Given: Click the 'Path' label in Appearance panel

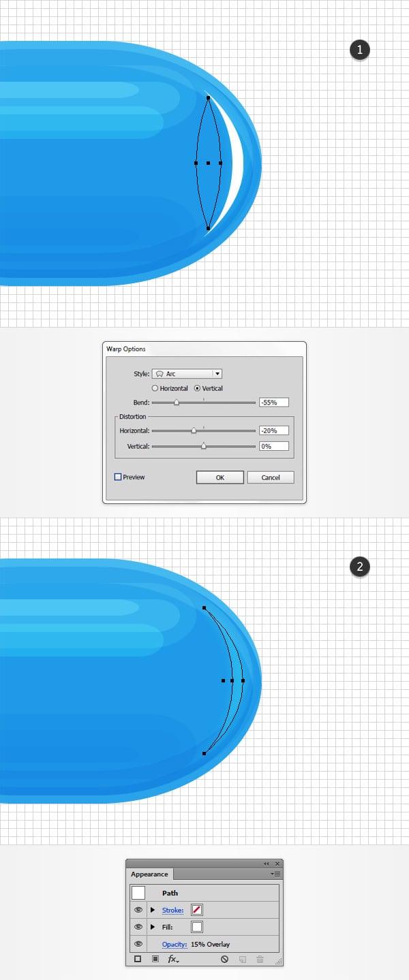Looking at the screenshot, I should (170, 893).
